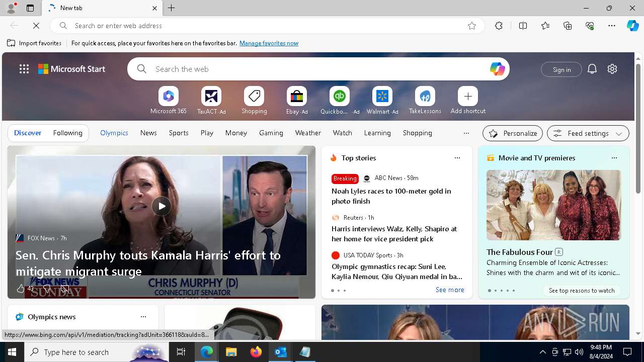Open the Ebay ad shortcut
Viewport: 644px width, 362px height.
[x=297, y=96]
